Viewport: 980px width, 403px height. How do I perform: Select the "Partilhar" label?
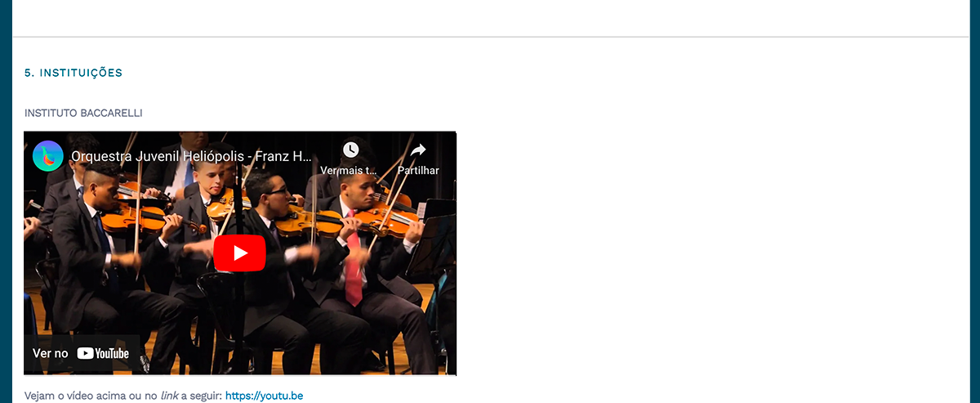click(x=418, y=171)
